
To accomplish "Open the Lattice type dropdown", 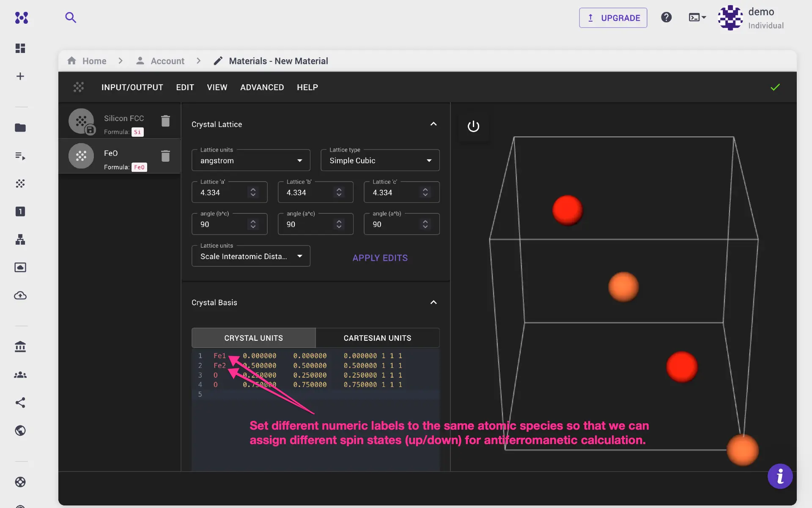I will pyautogui.click(x=380, y=160).
